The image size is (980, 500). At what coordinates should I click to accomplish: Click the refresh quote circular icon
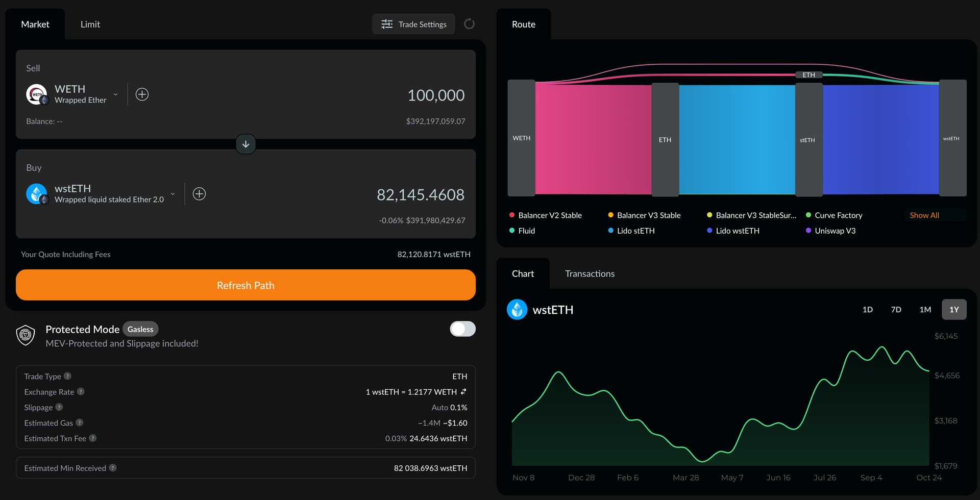click(x=469, y=24)
